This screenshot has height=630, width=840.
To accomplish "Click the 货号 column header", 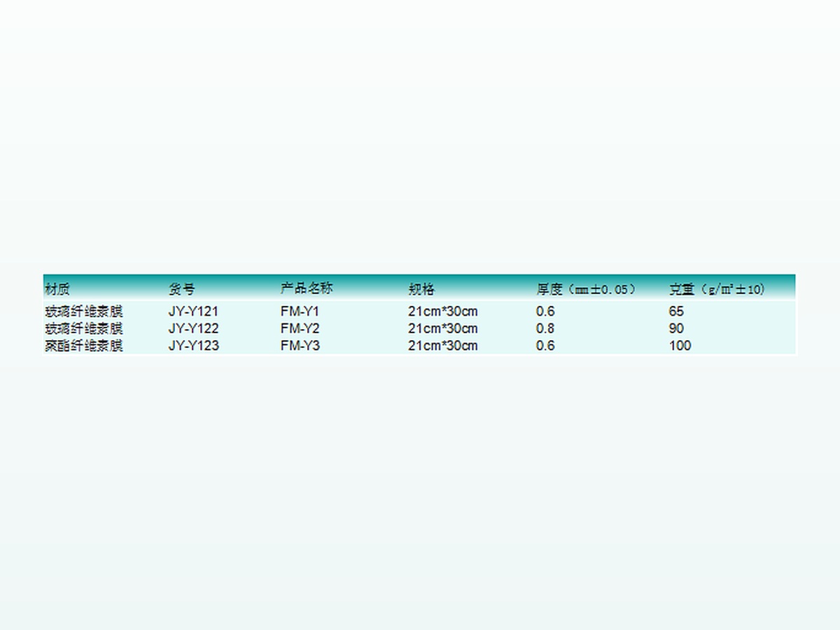I will tap(182, 288).
